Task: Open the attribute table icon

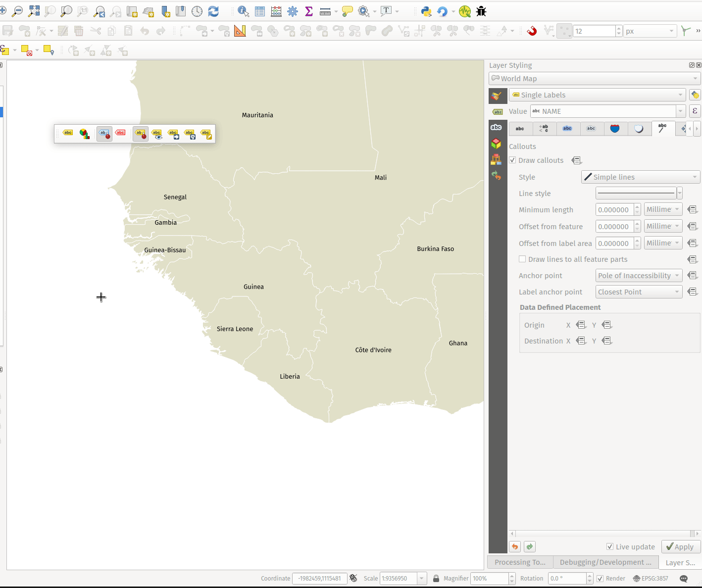Action: click(260, 11)
